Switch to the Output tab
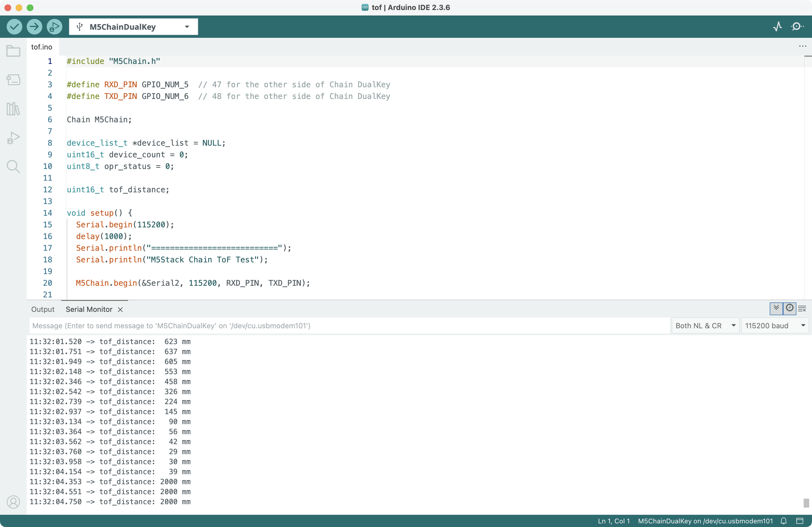The width and height of the screenshot is (812, 527). pyautogui.click(x=43, y=309)
